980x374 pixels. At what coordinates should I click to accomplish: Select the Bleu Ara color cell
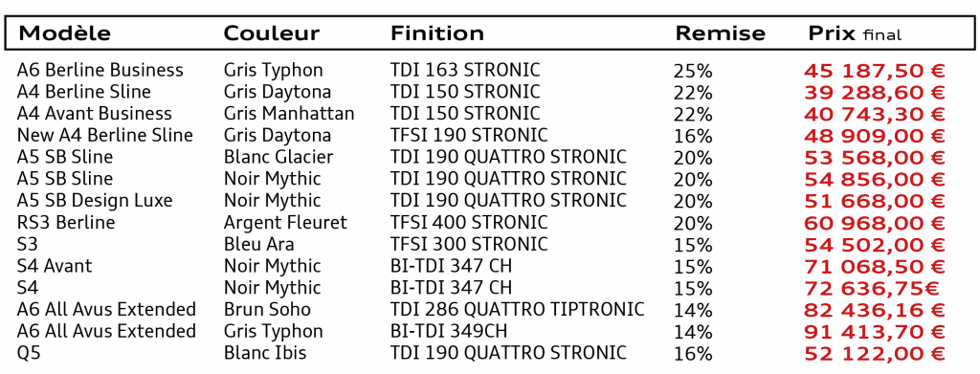(258, 244)
